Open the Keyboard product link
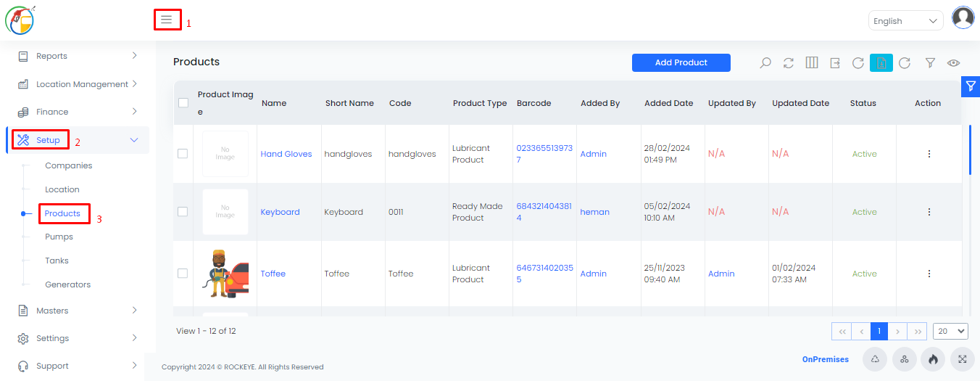 280,212
